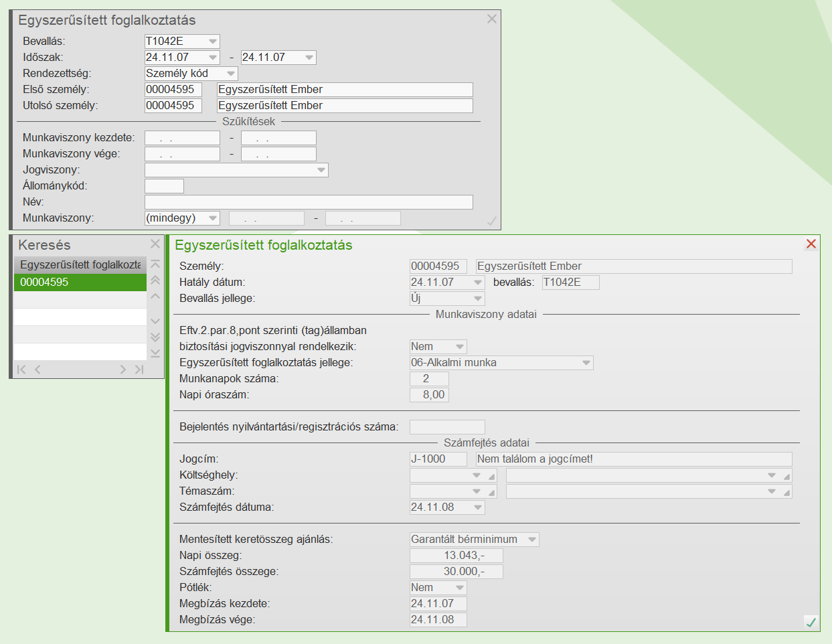The height and width of the screenshot is (644, 832).
Task: Open the Bevallás jellege Új dropdown
Action: (x=477, y=299)
